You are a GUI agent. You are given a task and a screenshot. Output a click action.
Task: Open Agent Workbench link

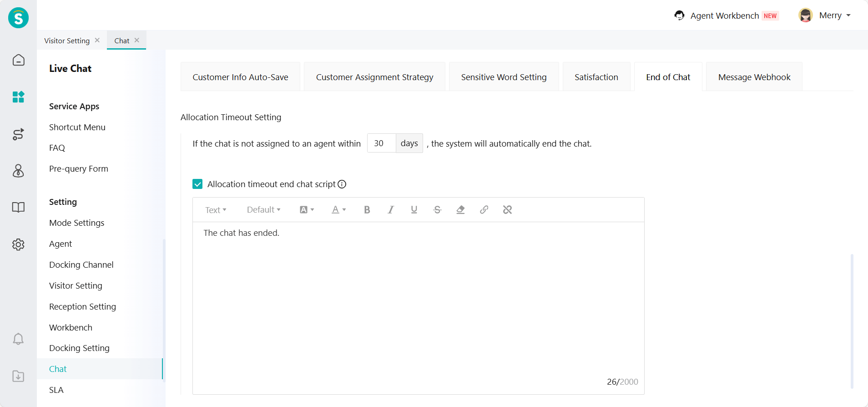point(724,15)
